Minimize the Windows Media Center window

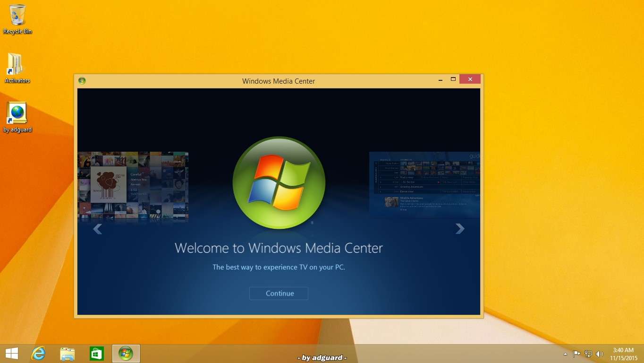pyautogui.click(x=440, y=80)
